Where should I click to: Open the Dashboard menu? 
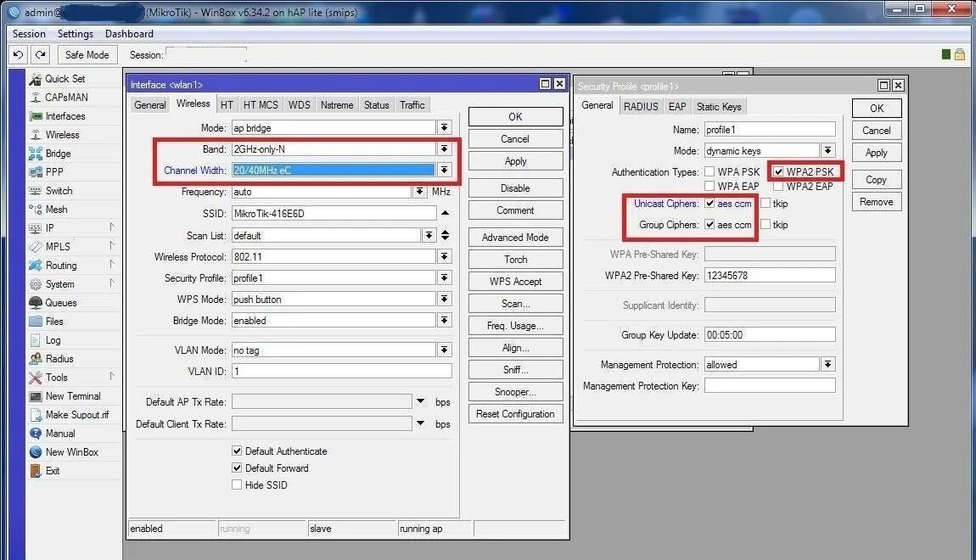tap(129, 34)
